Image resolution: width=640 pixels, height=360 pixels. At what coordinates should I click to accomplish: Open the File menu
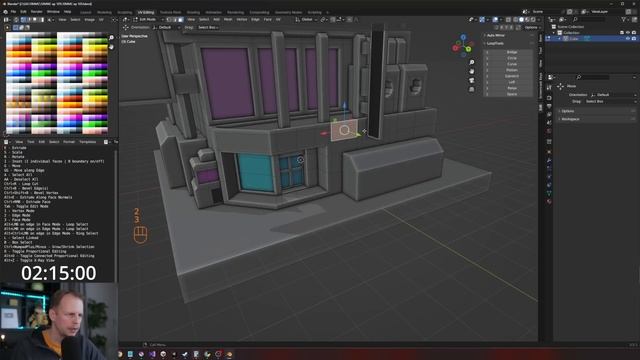[13, 12]
